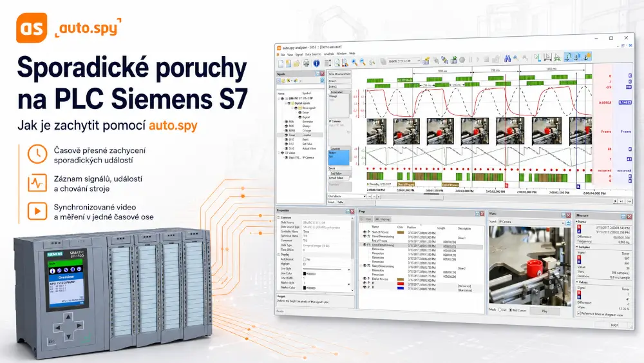The image size is (644, 363).
Task: Open the Analysis menu
Action: pos(329,54)
